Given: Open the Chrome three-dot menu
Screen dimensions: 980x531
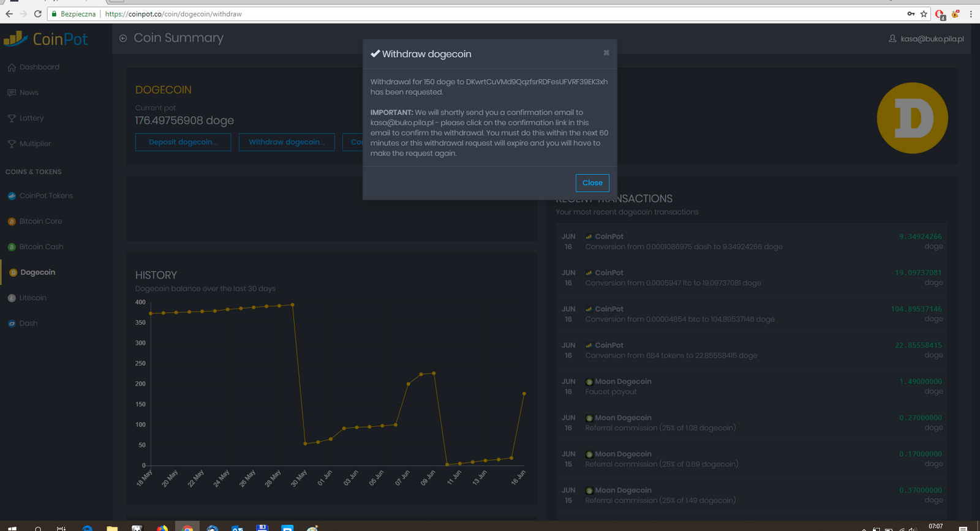Looking at the screenshot, I should coord(971,13).
